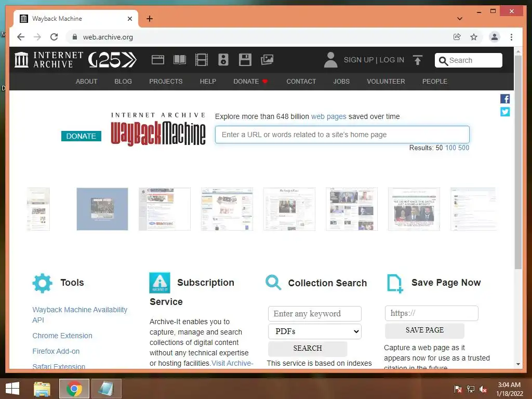Open the JOBS menu item
Screen dimensions: 532x399
(341, 82)
